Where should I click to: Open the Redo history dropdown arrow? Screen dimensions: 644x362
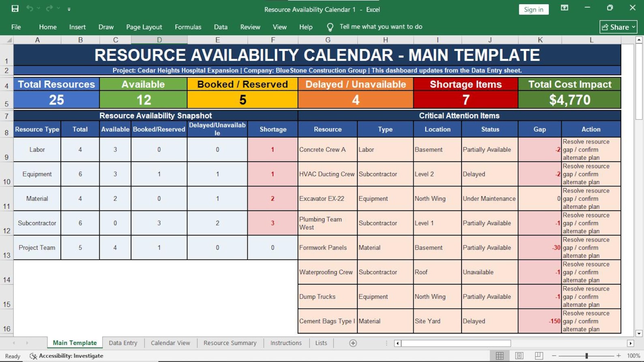pos(58,9)
